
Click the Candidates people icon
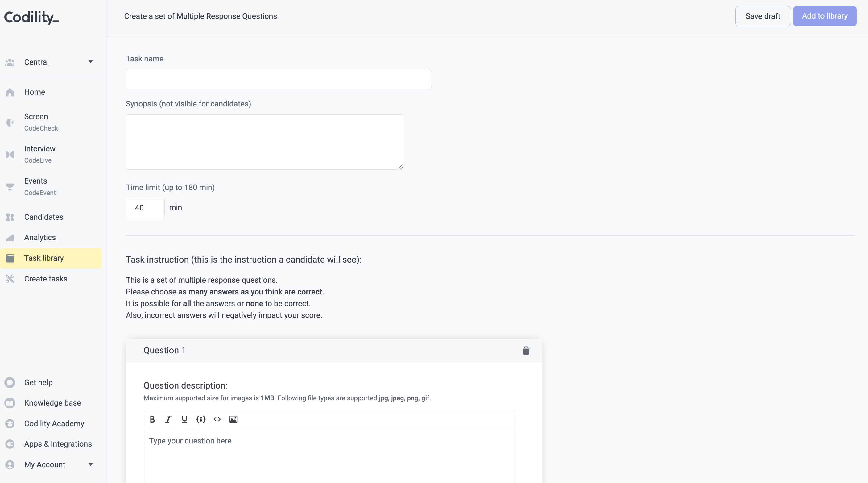[10, 217]
